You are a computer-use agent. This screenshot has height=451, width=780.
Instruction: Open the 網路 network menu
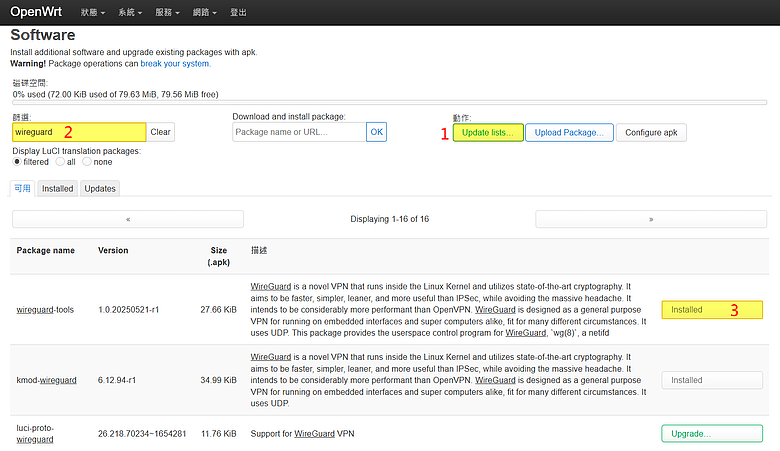coord(204,12)
